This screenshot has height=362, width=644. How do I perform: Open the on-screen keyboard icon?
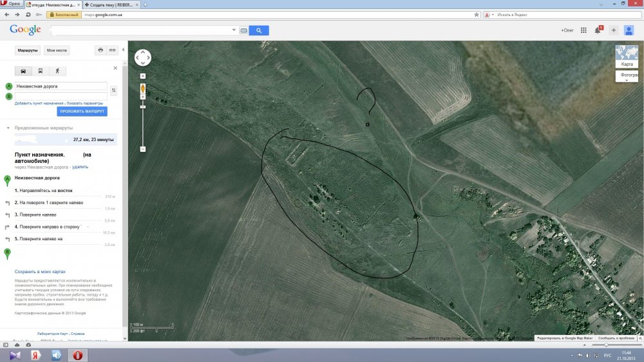[x=243, y=30]
